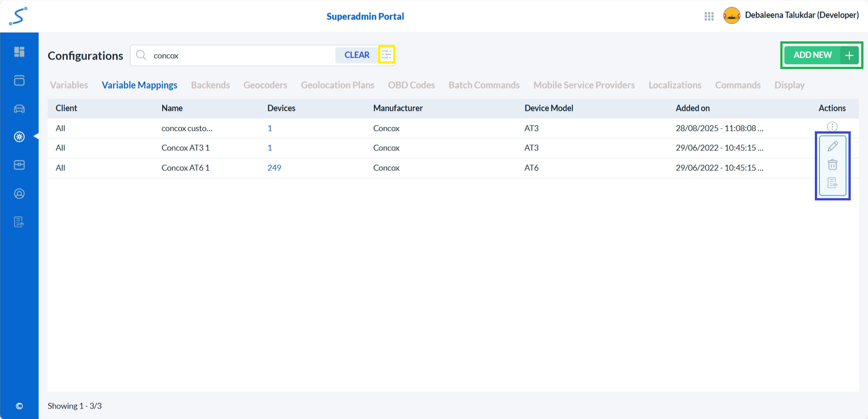
Task: Open the Configurations gear icon in sidebar
Action: [x=19, y=137]
